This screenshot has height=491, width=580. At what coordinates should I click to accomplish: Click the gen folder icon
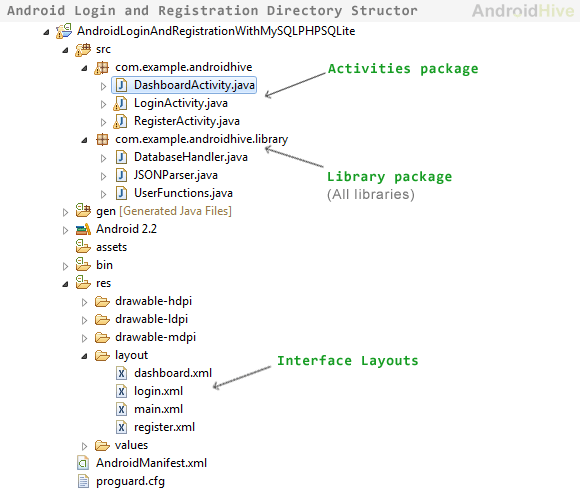(83, 211)
